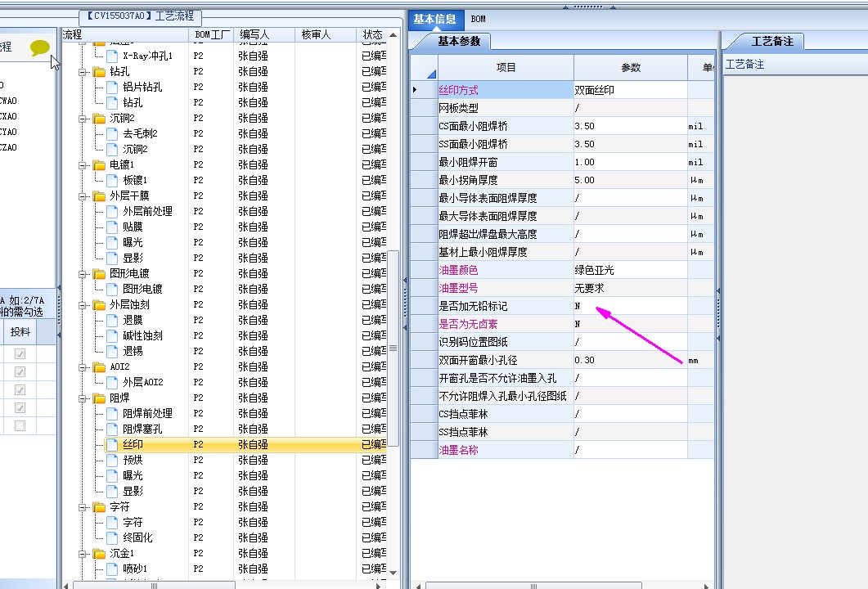Collapse the 沉铜2 folder node
The width and height of the screenshot is (868, 589).
[82, 119]
